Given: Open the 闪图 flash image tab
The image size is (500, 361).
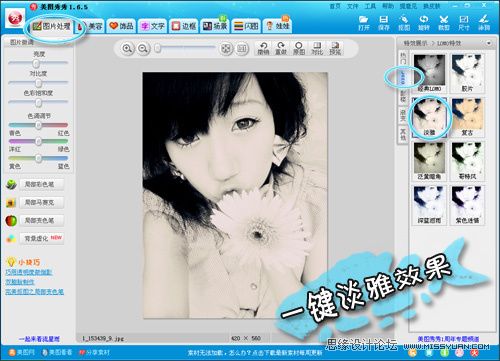Looking at the screenshot, I should pyautogui.click(x=246, y=26).
